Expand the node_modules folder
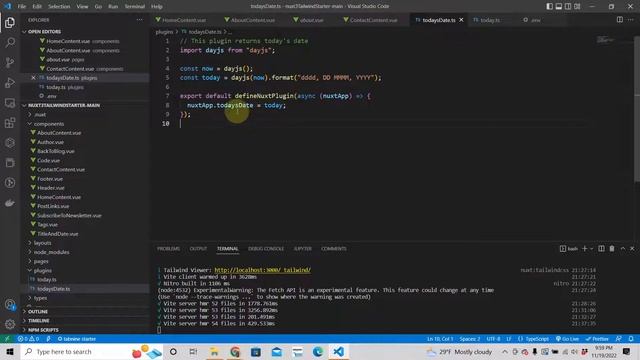 point(85,252)
